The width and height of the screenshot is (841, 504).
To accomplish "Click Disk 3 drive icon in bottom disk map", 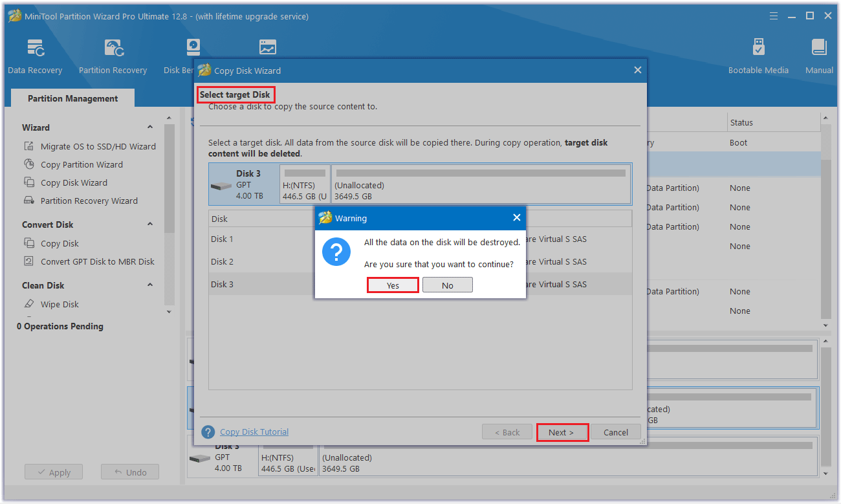I will 200,458.
